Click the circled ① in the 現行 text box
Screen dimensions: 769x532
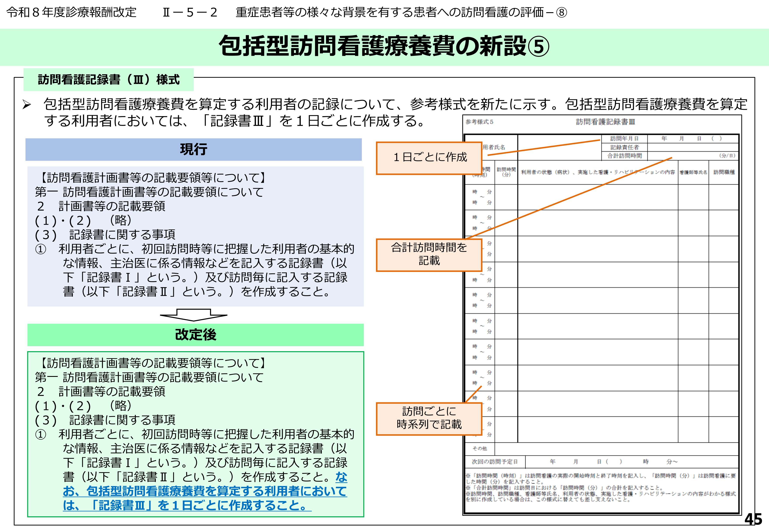tap(41, 249)
